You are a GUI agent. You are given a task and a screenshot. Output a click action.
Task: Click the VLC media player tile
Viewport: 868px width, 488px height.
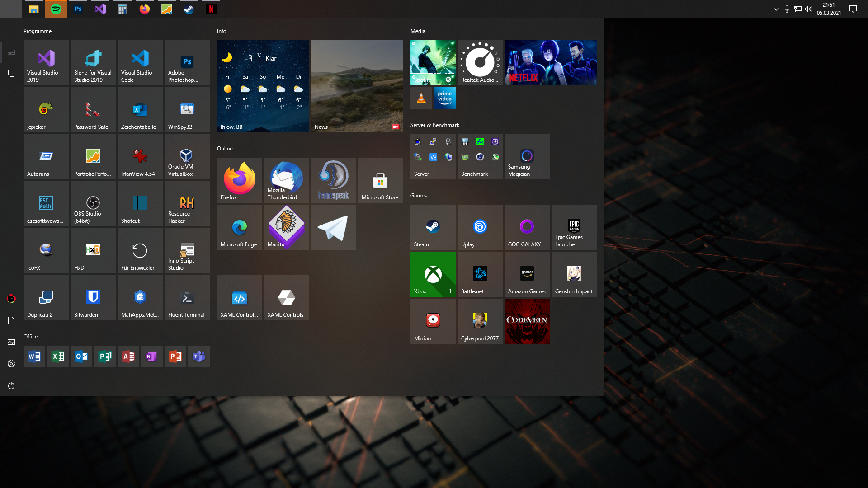[x=421, y=98]
